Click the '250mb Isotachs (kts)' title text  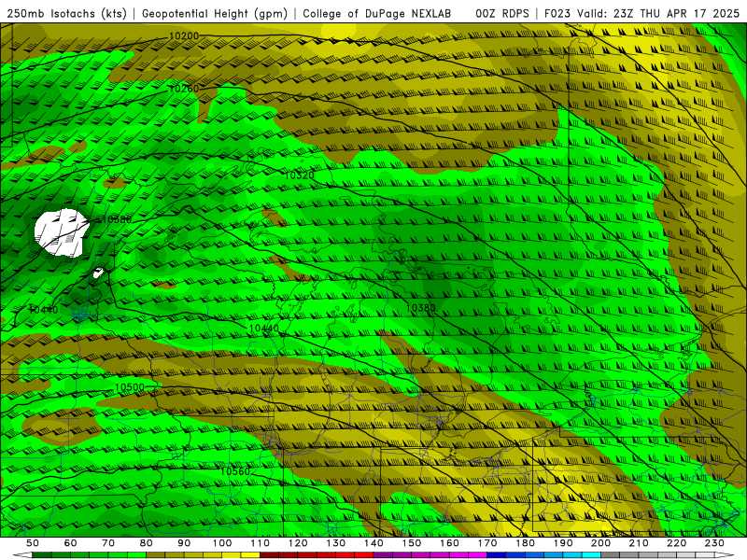[66, 14]
